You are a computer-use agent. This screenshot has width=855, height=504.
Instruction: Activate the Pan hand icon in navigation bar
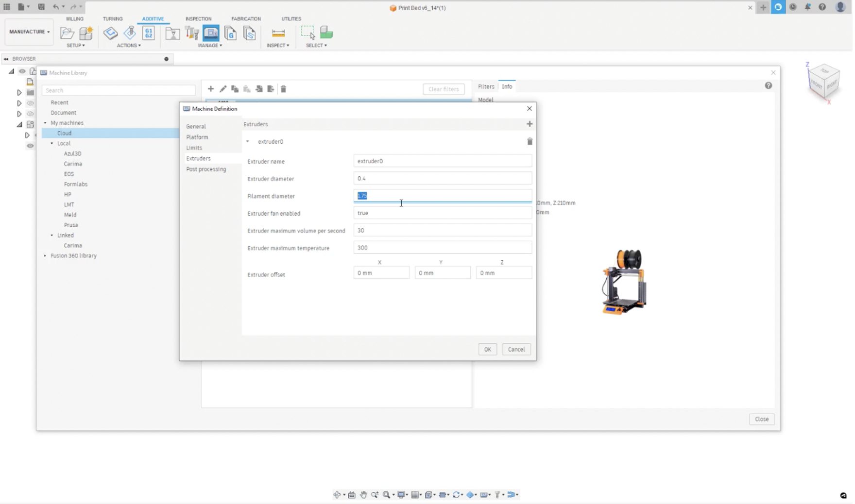point(364,494)
